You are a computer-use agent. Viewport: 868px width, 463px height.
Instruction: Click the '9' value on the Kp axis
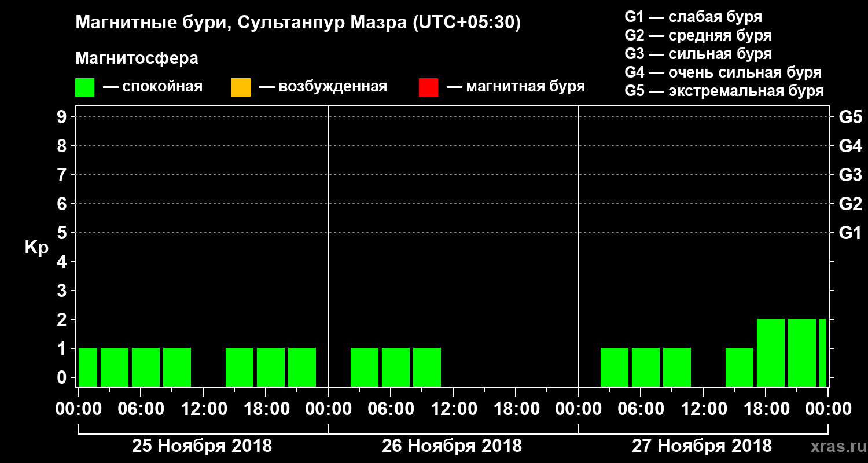click(63, 117)
